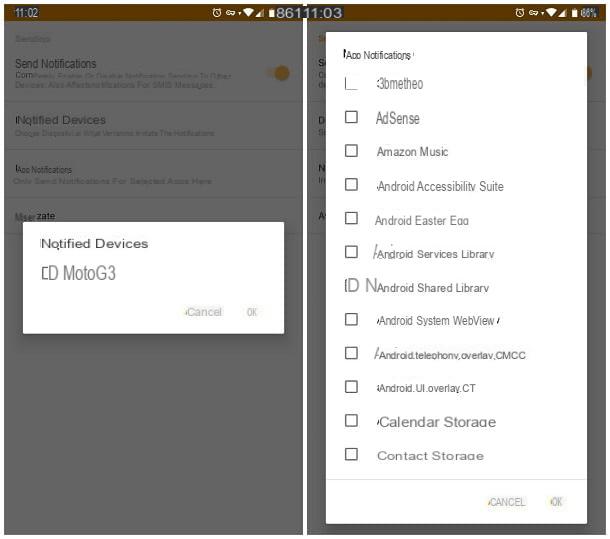Click the alarm icon in right status bar
Image resolution: width=610 pixels, height=539 pixels.
tap(520, 13)
